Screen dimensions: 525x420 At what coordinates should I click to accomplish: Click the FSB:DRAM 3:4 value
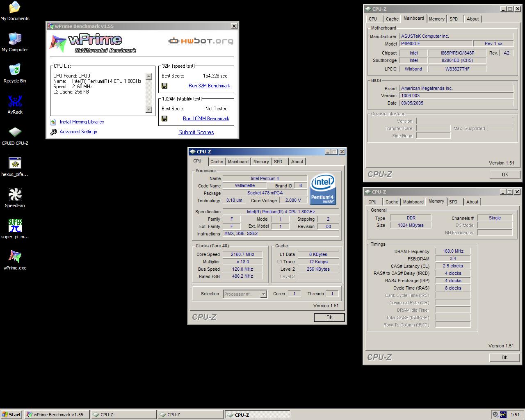[453, 258]
